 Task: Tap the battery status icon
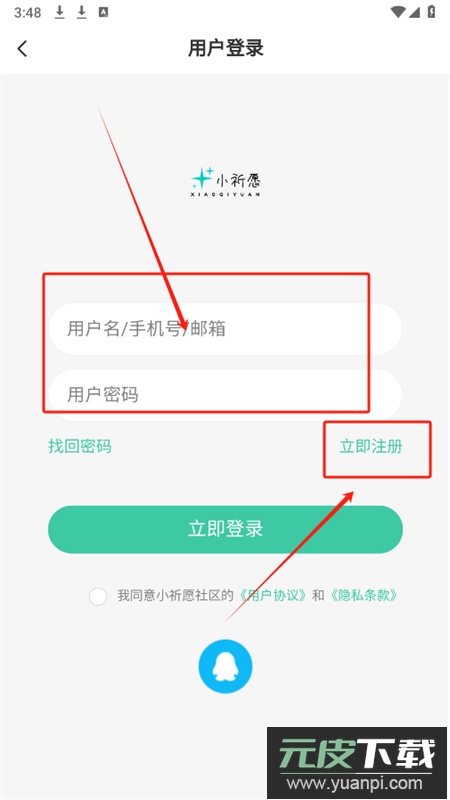pyautogui.click(x=432, y=12)
